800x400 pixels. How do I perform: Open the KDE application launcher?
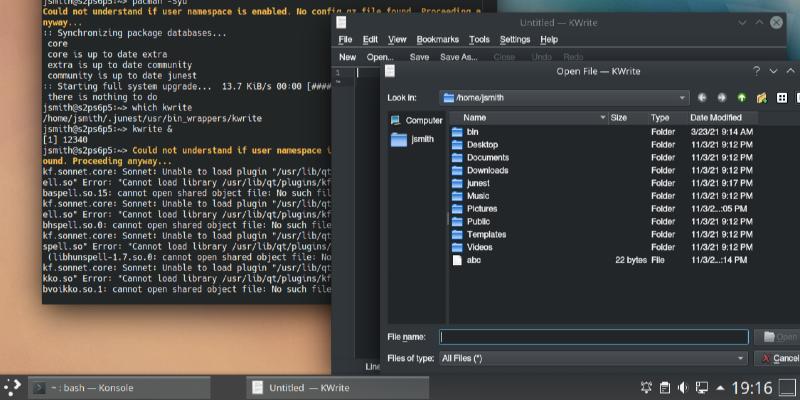(x=12, y=387)
